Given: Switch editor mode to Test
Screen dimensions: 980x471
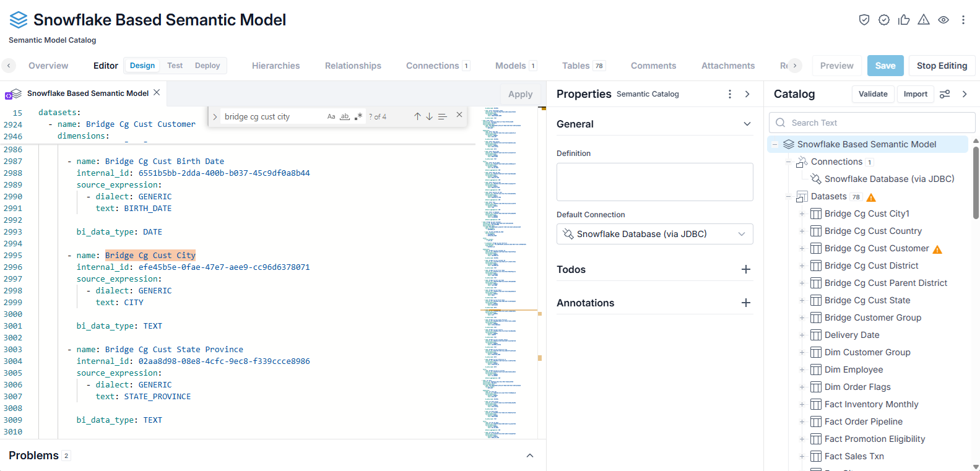Looking at the screenshot, I should pos(175,66).
